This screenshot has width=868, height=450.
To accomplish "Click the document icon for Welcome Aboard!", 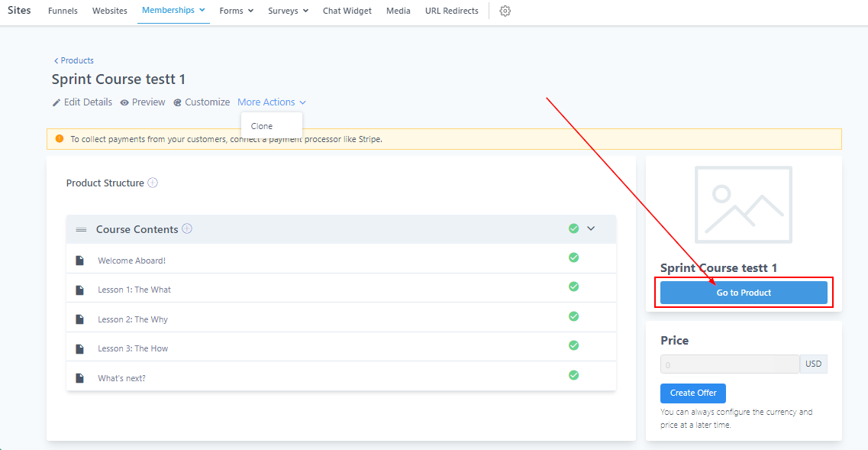I will 79,261.
